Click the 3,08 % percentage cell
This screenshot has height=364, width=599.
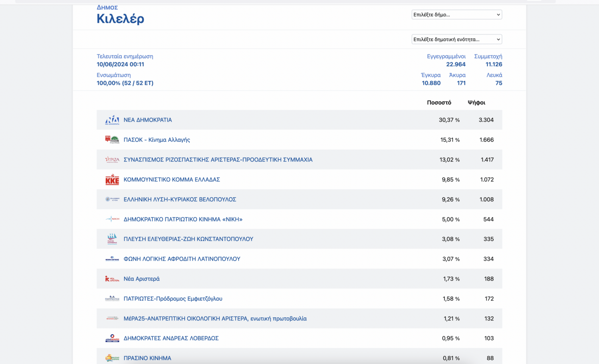tap(451, 239)
